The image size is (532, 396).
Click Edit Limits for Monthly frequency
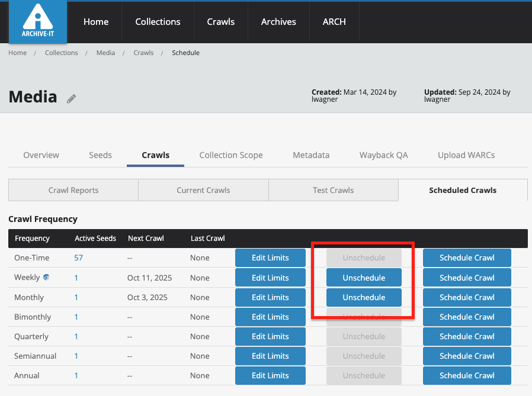[270, 297]
